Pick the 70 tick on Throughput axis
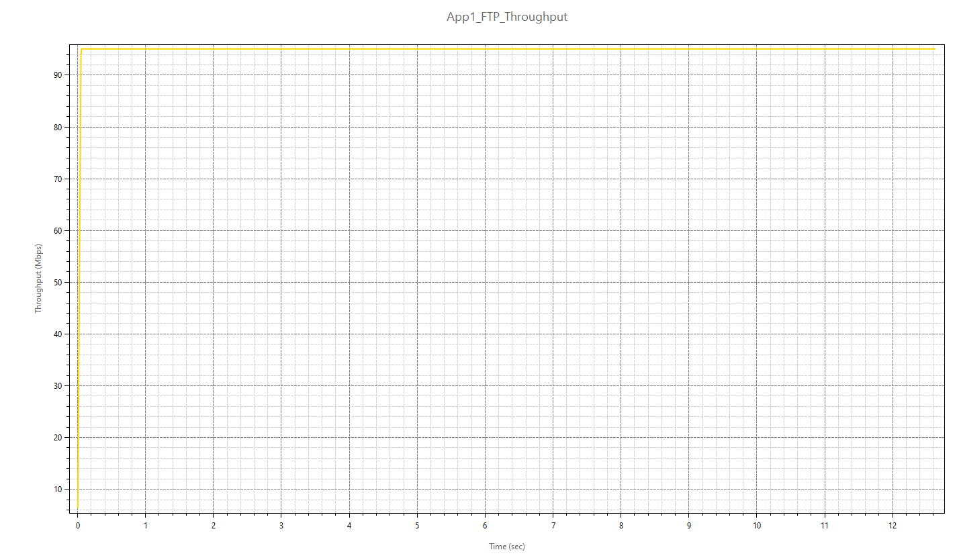Viewport: 959px width, 560px height. click(58, 179)
